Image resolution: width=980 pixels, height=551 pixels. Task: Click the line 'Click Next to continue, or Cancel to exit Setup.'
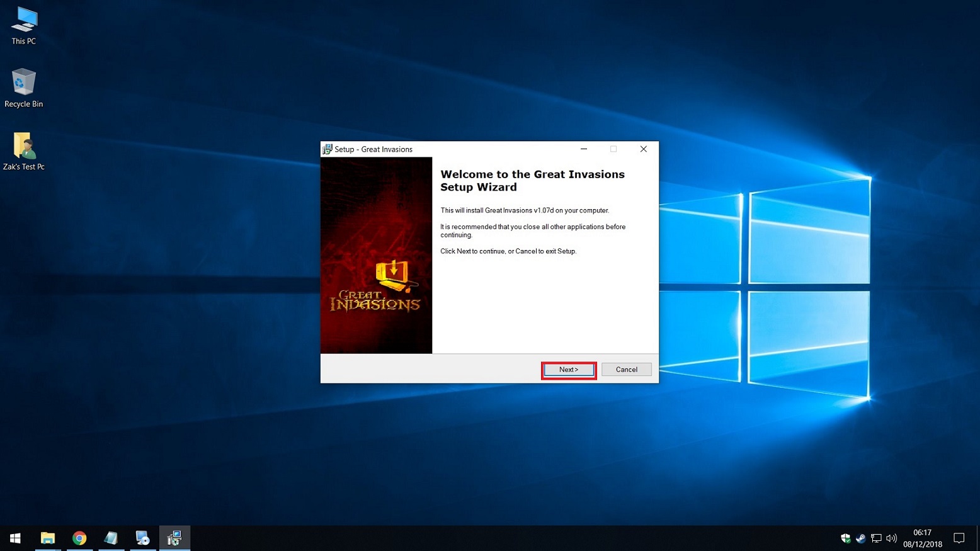tap(508, 251)
